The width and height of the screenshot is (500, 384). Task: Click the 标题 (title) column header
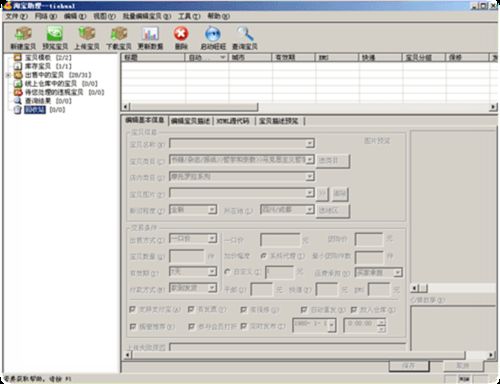point(153,58)
